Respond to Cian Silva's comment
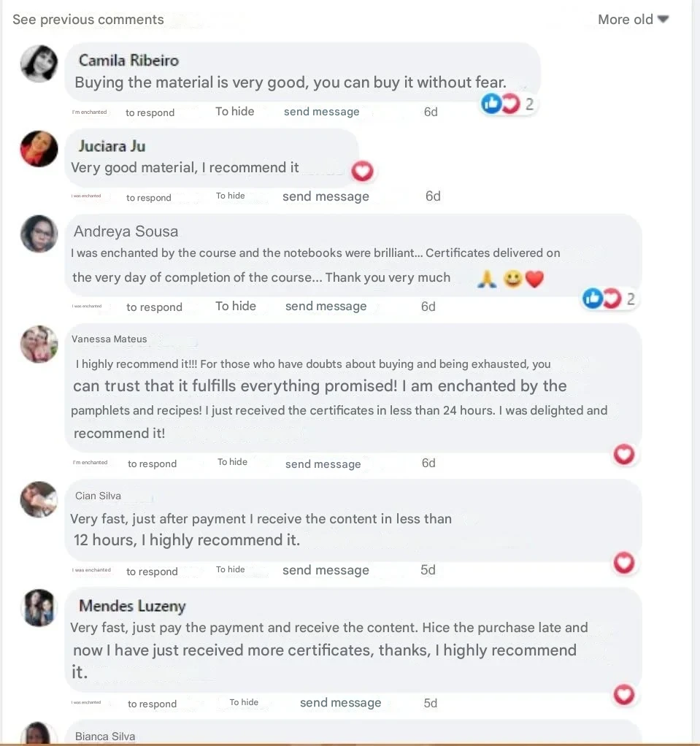The width and height of the screenshot is (700, 746). [x=152, y=572]
